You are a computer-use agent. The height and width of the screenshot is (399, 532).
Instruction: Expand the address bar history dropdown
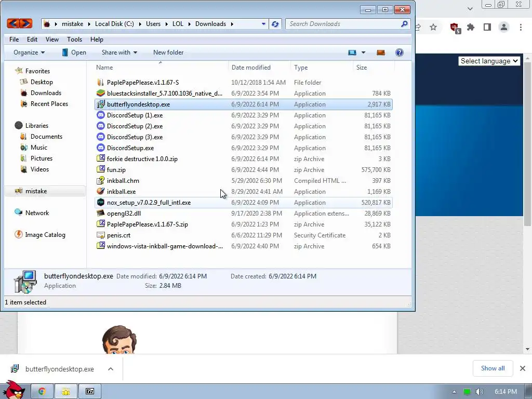pyautogui.click(x=263, y=24)
